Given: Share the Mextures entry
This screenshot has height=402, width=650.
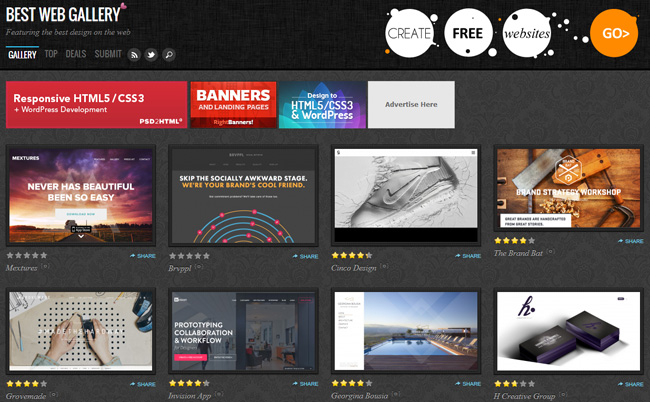Looking at the screenshot, I should pos(143,256).
